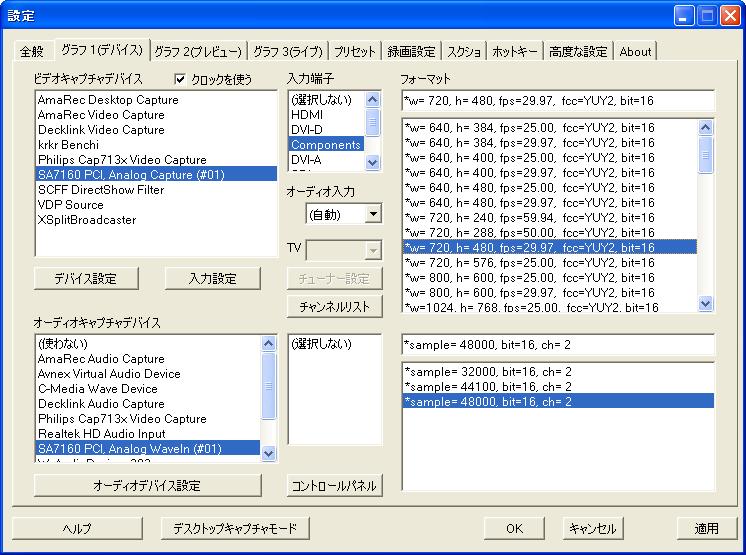Select format w=720, h=576, fps=25.00
Image resolution: width=746 pixels, height=555 pixels.
(550, 263)
